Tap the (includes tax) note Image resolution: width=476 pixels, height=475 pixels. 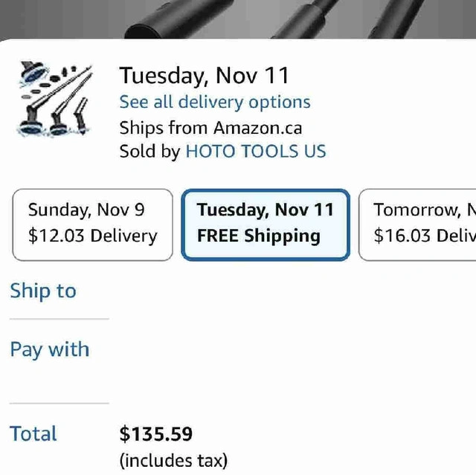[173, 461]
